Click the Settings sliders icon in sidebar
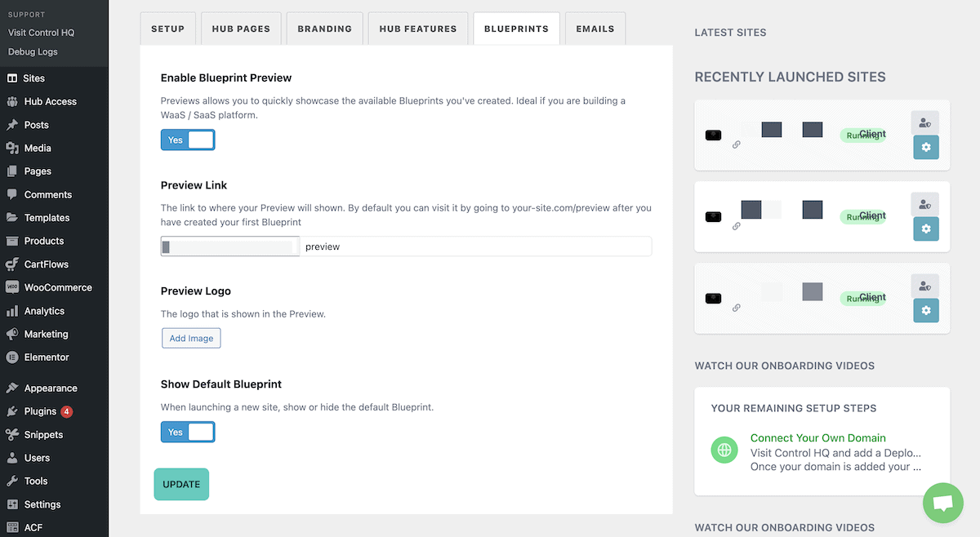Viewport: 980px width, 537px height. click(12, 504)
